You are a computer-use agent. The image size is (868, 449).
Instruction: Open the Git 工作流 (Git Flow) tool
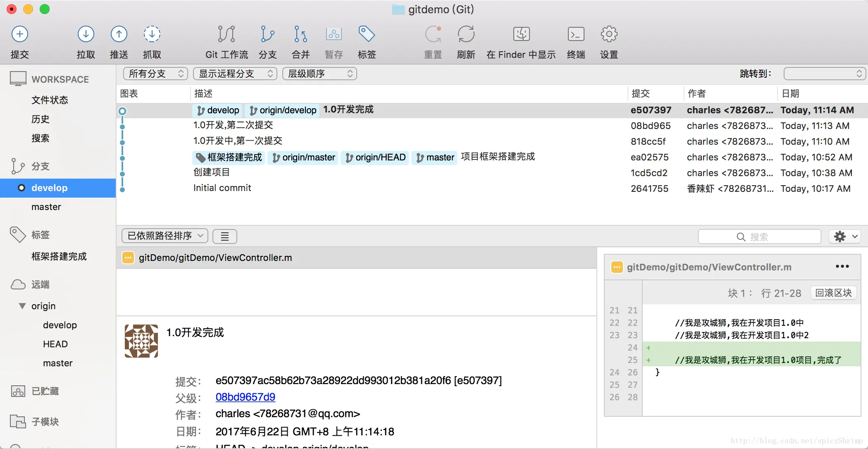pos(226,34)
